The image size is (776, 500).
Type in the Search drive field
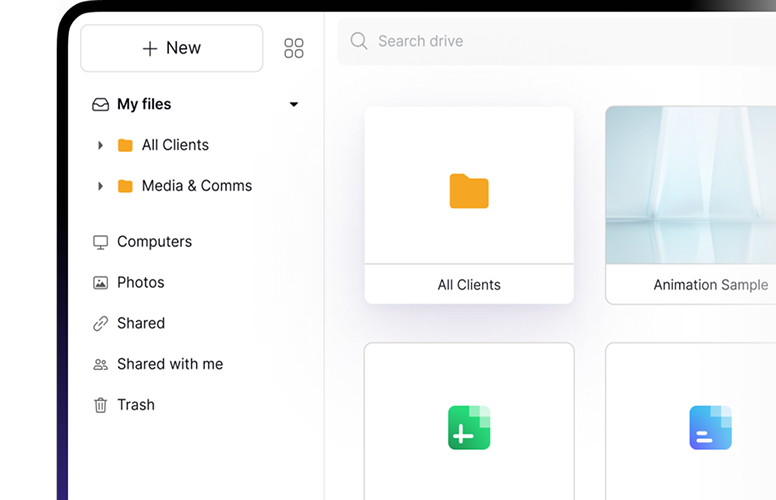[560, 41]
